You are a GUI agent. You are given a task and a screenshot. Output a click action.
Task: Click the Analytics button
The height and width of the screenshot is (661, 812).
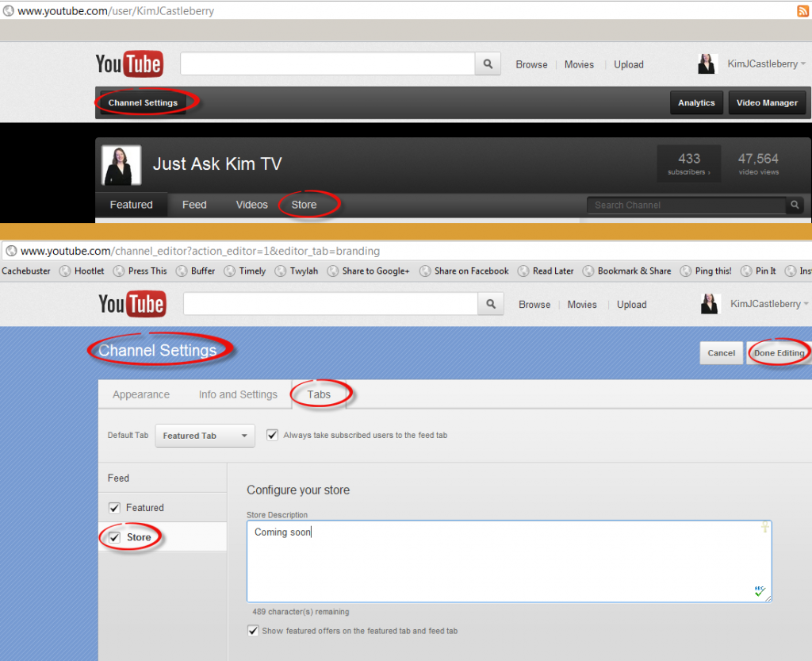point(696,102)
